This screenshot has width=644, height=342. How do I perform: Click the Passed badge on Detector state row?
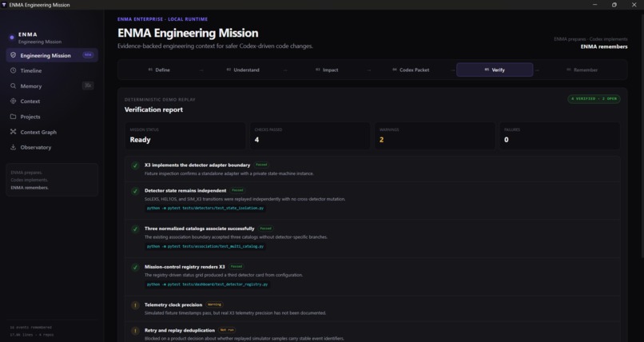(x=238, y=190)
